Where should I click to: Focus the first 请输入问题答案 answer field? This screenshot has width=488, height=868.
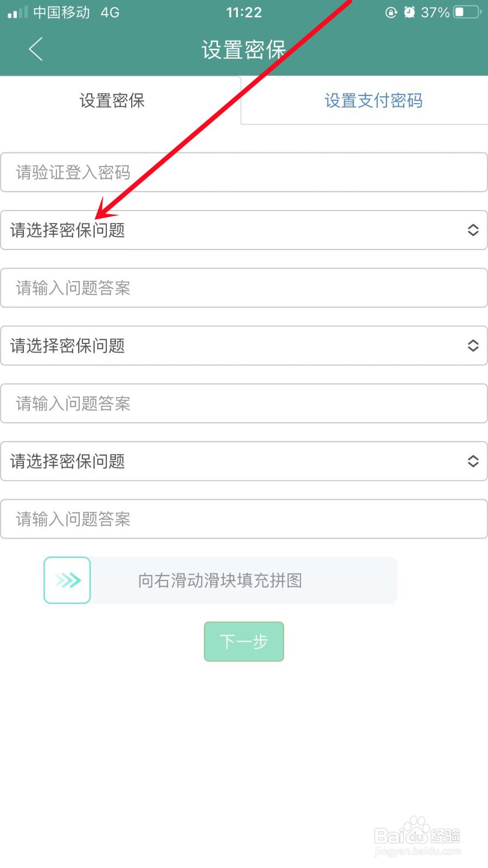(244, 288)
